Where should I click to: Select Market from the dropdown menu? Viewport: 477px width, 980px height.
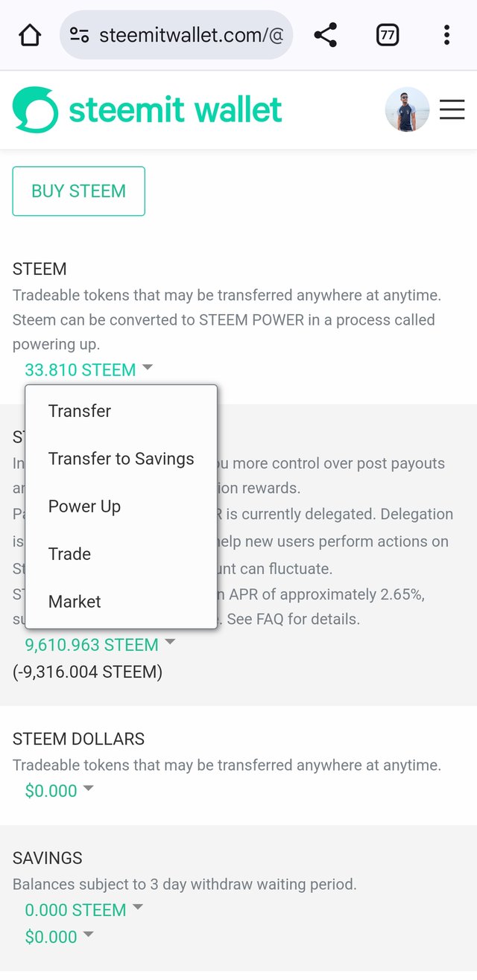click(x=75, y=602)
